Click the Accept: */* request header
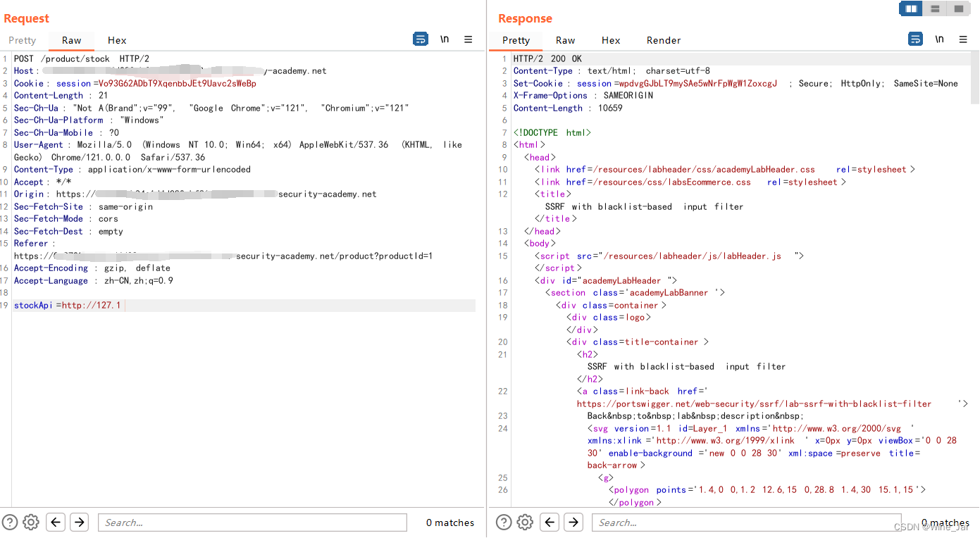980x538 pixels. (42, 182)
